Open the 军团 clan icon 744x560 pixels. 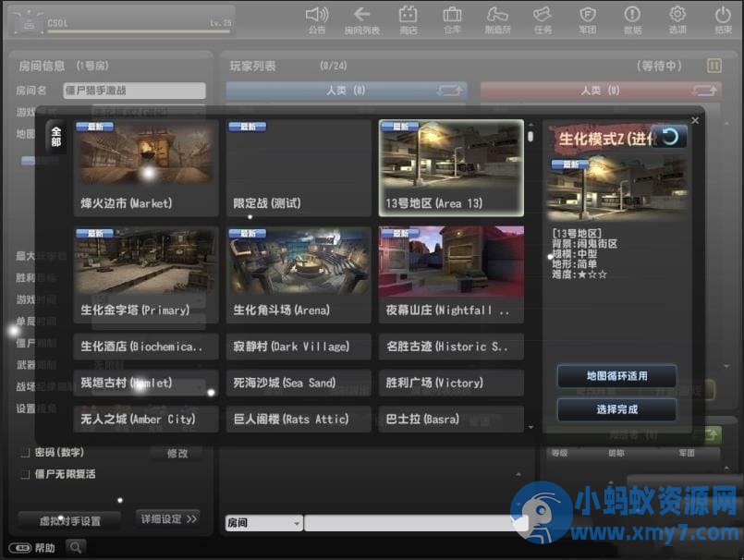tap(588, 20)
